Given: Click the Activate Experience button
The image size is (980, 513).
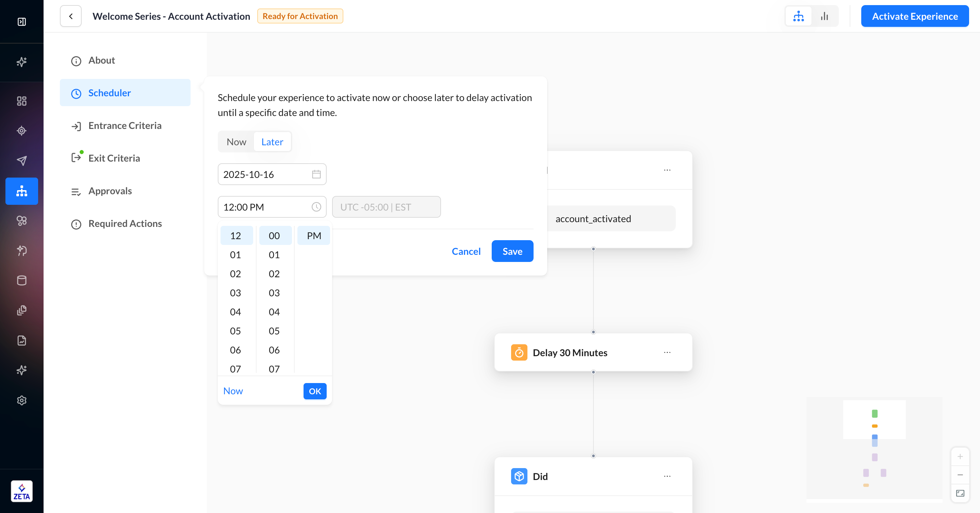Looking at the screenshot, I should click(x=915, y=16).
